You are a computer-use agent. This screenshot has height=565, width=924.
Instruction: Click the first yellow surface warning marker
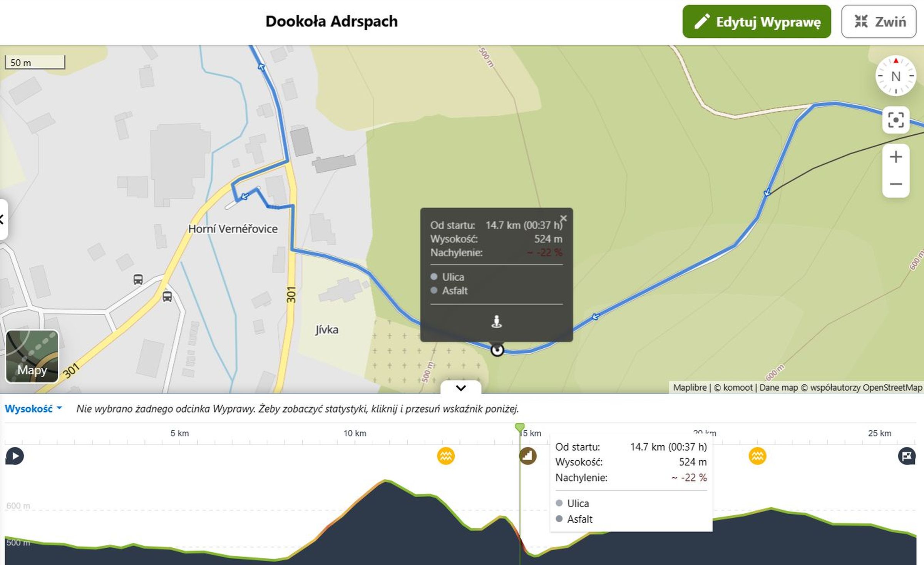click(x=446, y=456)
